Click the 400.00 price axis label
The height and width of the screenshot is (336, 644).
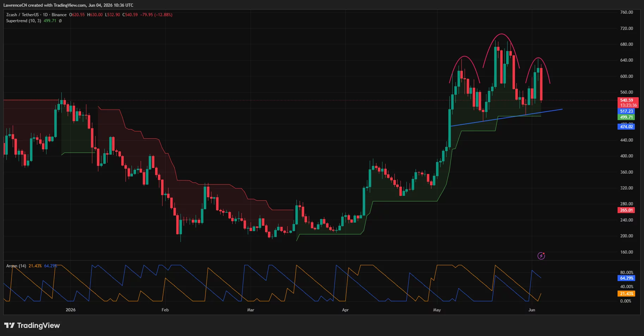click(626, 156)
